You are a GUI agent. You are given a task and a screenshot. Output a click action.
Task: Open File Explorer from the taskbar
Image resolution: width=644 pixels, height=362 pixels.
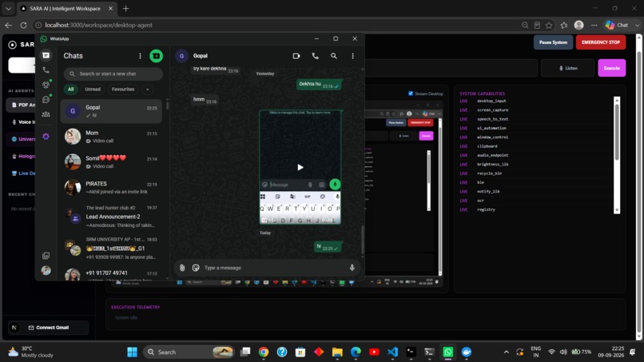337,352
